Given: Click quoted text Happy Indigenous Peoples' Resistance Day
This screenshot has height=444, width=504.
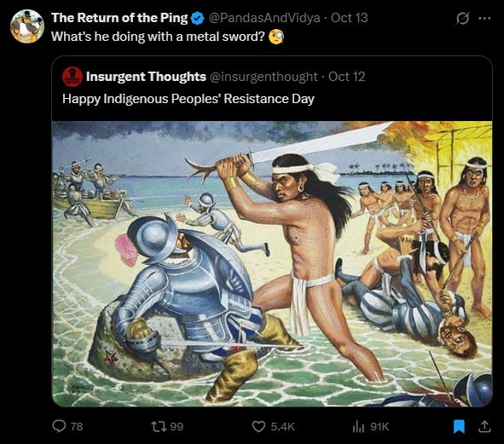Looking at the screenshot, I should click(x=188, y=99).
